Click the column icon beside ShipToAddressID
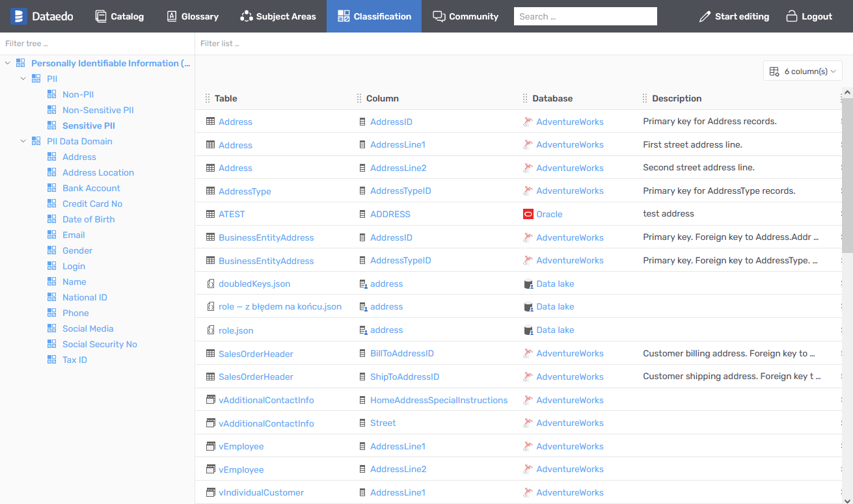Viewport: 853px width, 504px height. (362, 377)
